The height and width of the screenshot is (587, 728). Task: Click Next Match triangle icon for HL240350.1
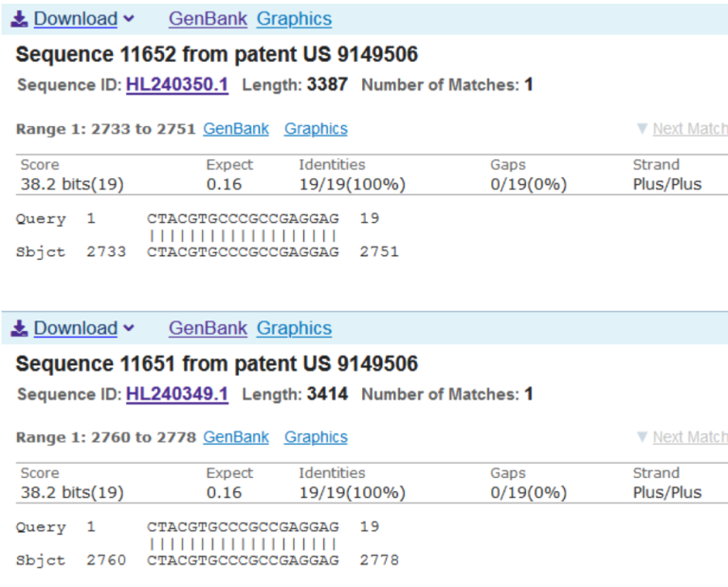642,129
